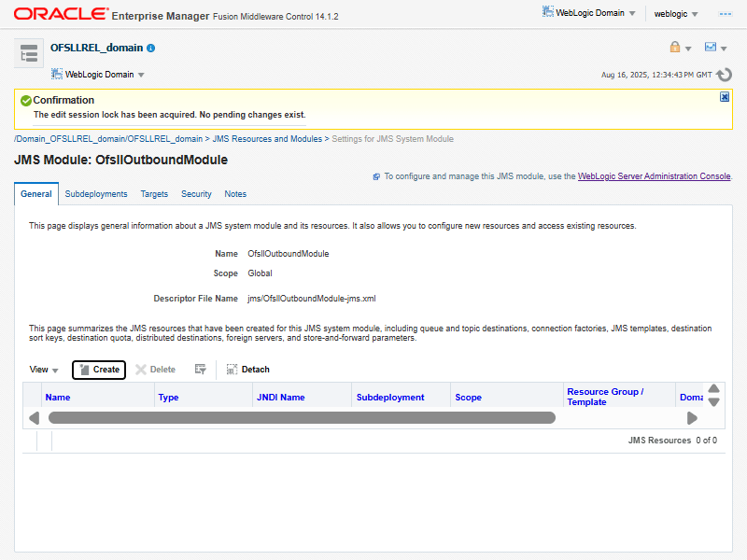Refresh the page with the refresh icon

pyautogui.click(x=725, y=75)
